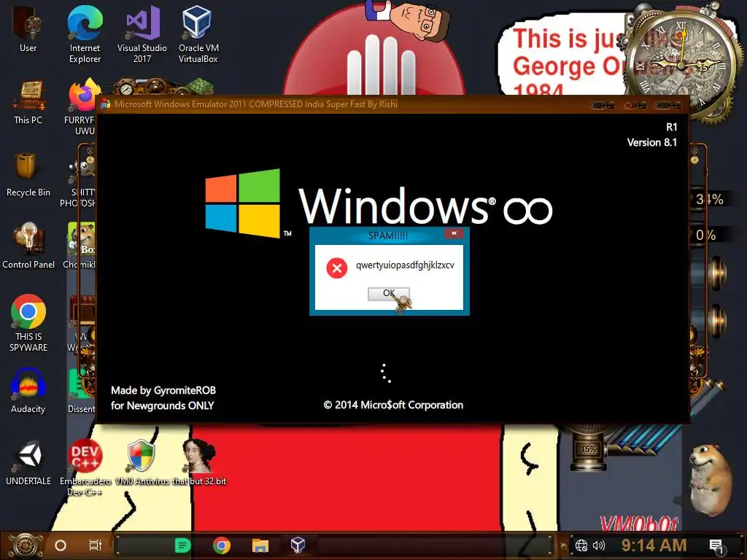
Task: Open Task View on the taskbar
Action: coord(96,545)
